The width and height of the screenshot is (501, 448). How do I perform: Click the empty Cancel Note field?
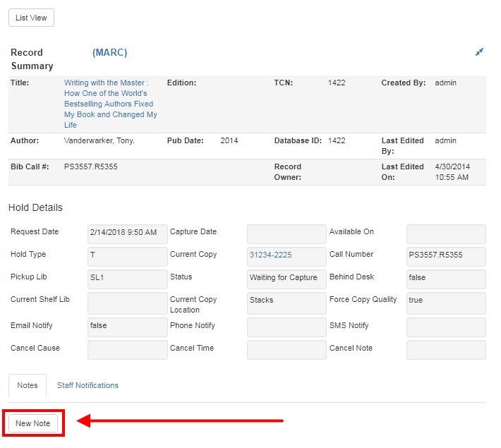(446, 350)
